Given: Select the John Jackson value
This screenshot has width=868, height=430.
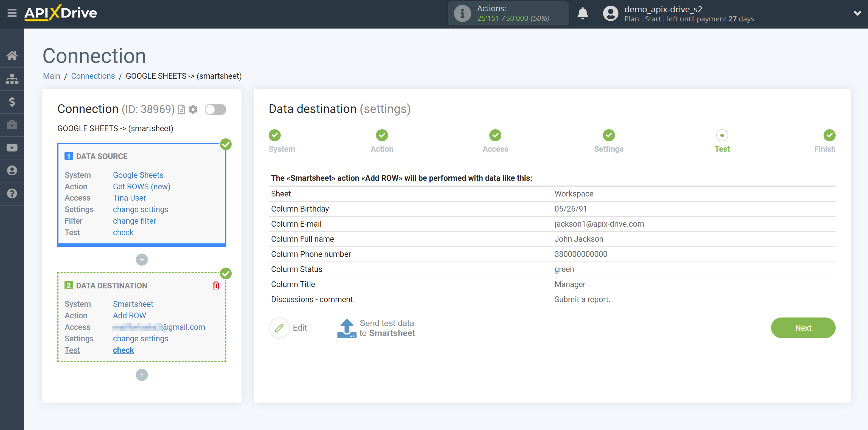Looking at the screenshot, I should 579,239.
